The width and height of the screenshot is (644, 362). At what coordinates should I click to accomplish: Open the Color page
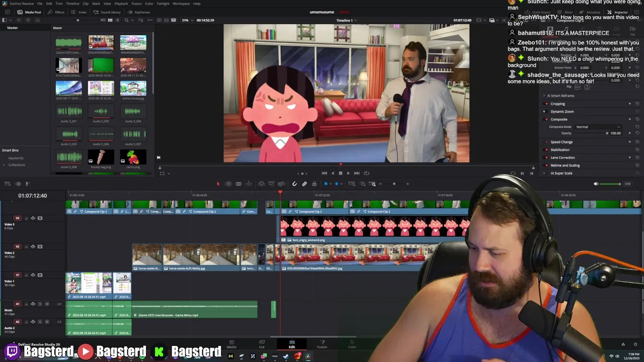pyautogui.click(x=352, y=344)
